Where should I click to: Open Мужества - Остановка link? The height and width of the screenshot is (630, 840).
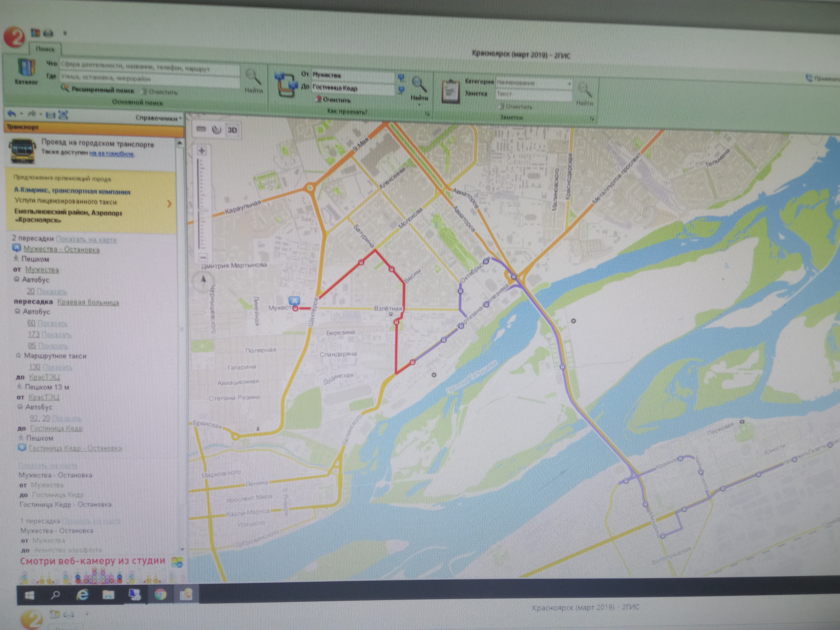pyautogui.click(x=62, y=250)
